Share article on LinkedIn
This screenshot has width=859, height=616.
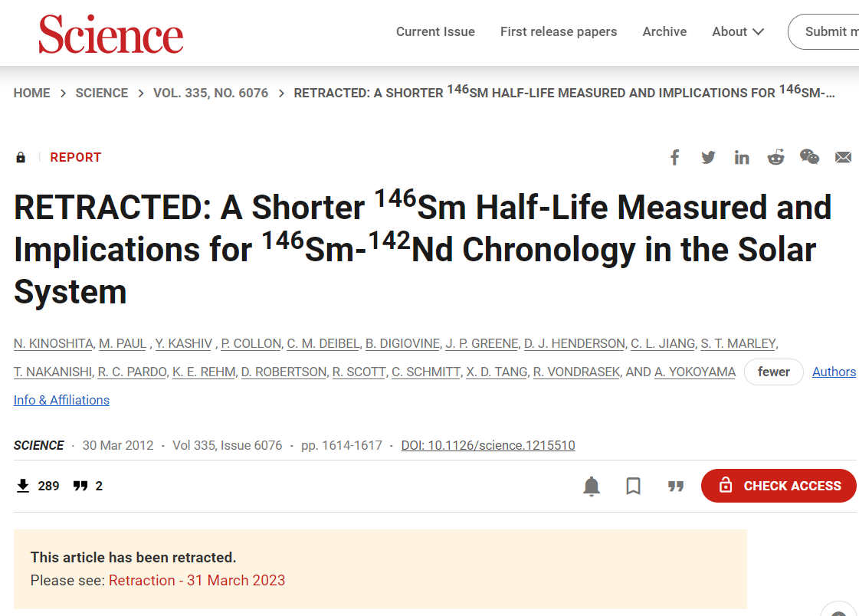pos(742,158)
